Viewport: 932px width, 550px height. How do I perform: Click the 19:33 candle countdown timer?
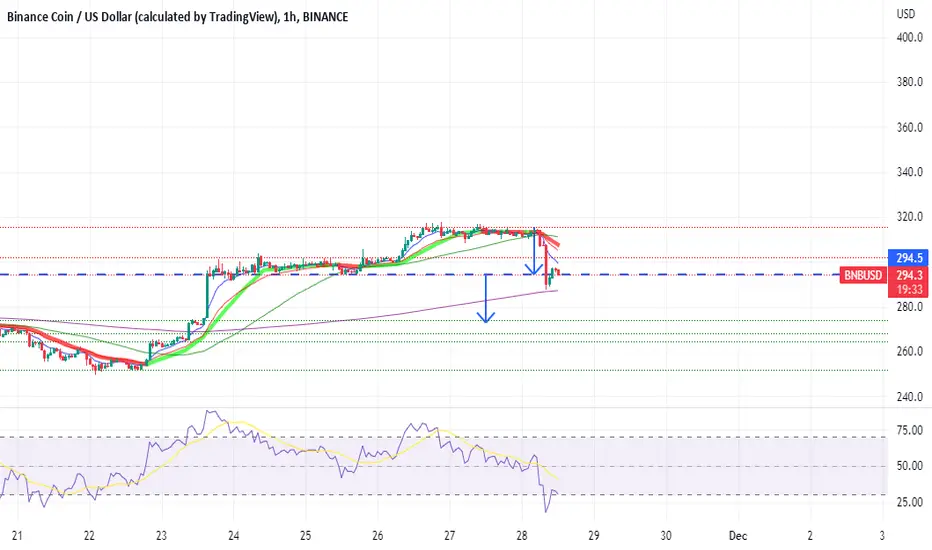tap(909, 290)
